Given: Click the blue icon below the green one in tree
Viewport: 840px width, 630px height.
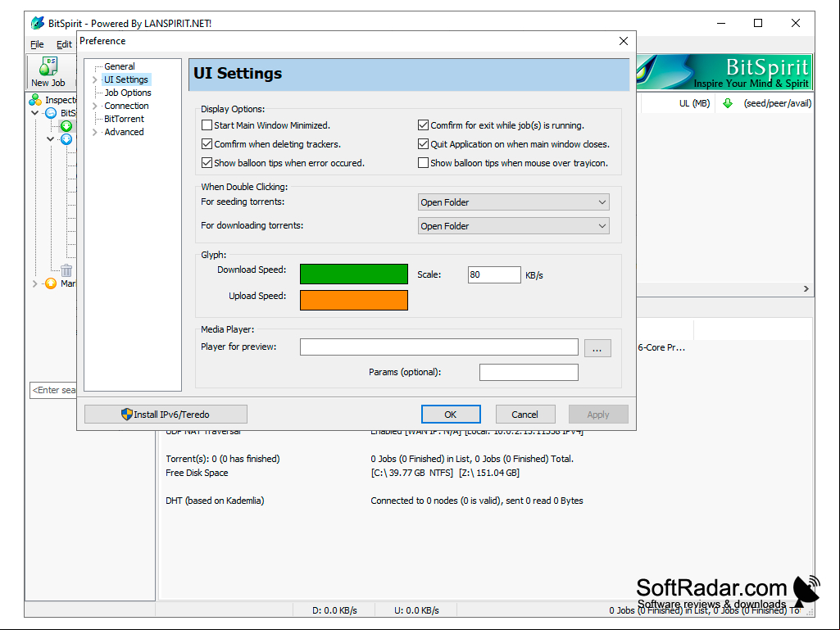Looking at the screenshot, I should (x=66, y=139).
